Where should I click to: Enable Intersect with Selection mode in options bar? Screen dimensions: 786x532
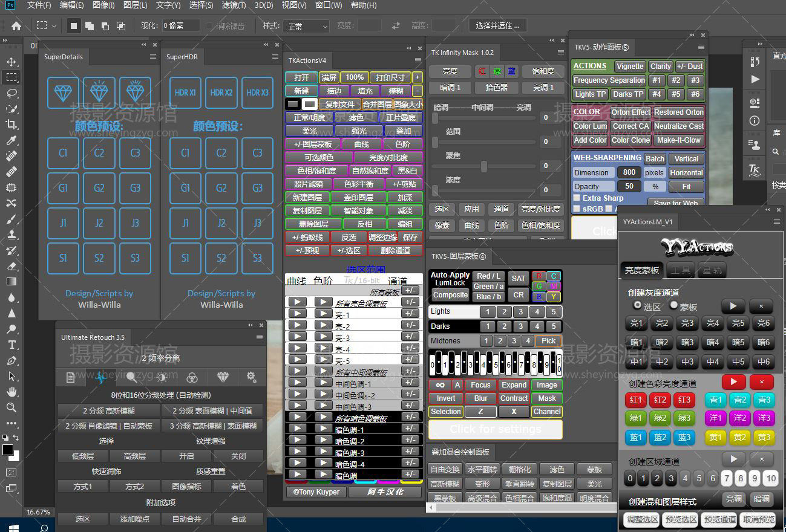tap(121, 26)
